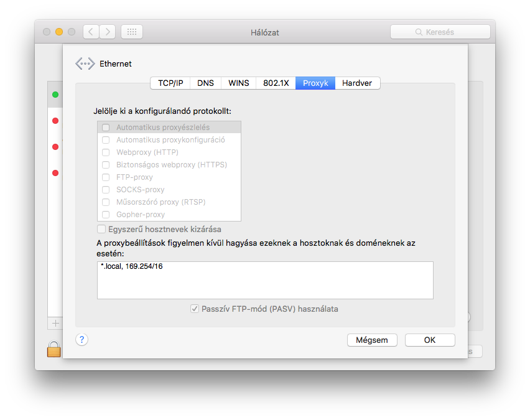Show all preferences grid icon
530x420 pixels.
pyautogui.click(x=132, y=32)
